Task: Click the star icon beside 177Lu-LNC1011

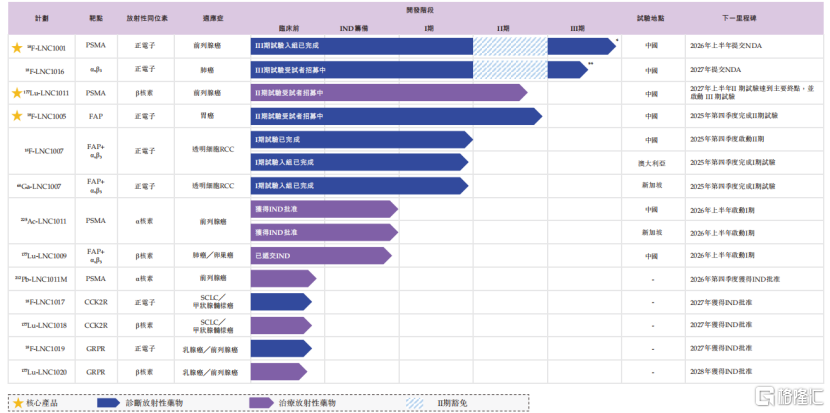Action: [x=17, y=93]
